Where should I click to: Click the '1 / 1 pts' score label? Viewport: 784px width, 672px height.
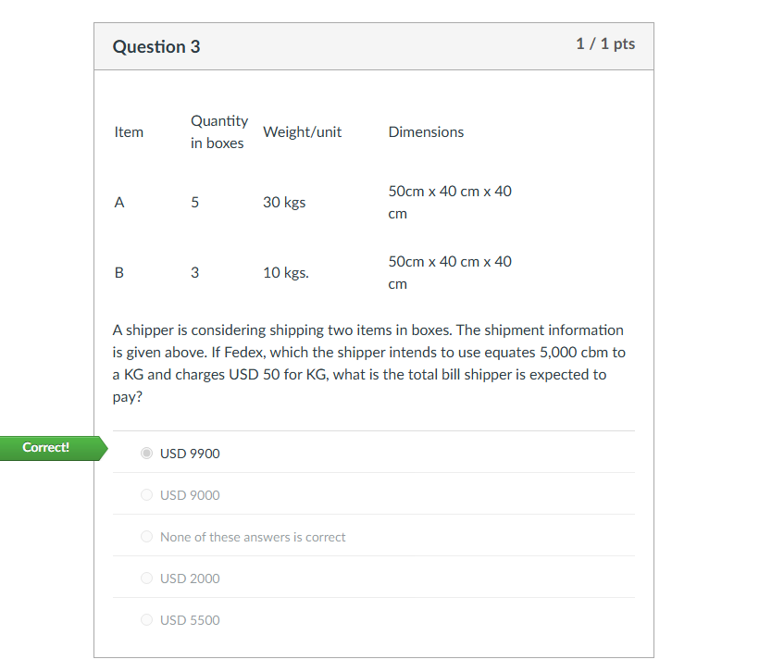coord(605,43)
